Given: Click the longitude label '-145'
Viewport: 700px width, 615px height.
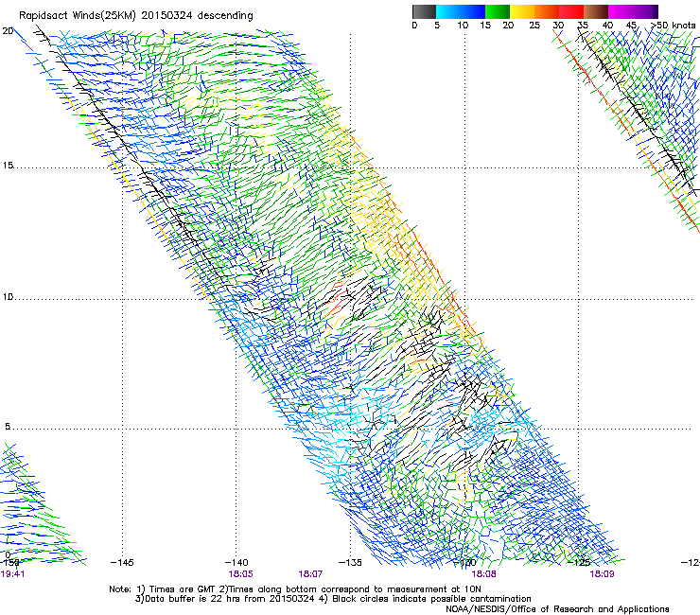Looking at the screenshot, I should (122, 562).
